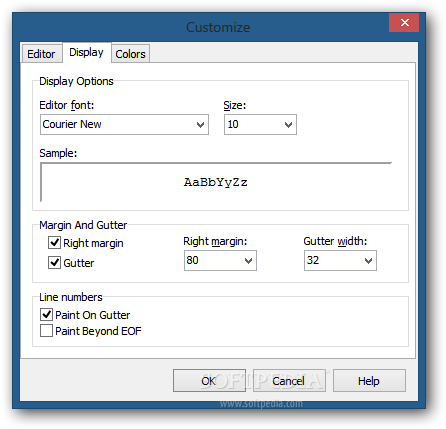Uncheck the Right margin checkbox
446x429 pixels.
[x=54, y=243]
